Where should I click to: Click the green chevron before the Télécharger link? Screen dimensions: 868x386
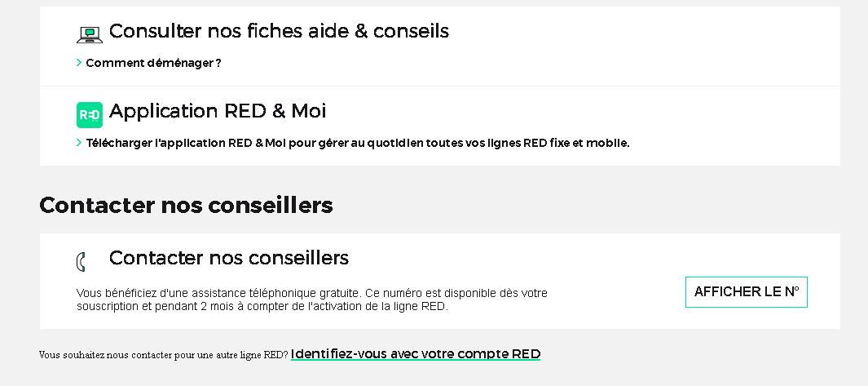(x=79, y=143)
